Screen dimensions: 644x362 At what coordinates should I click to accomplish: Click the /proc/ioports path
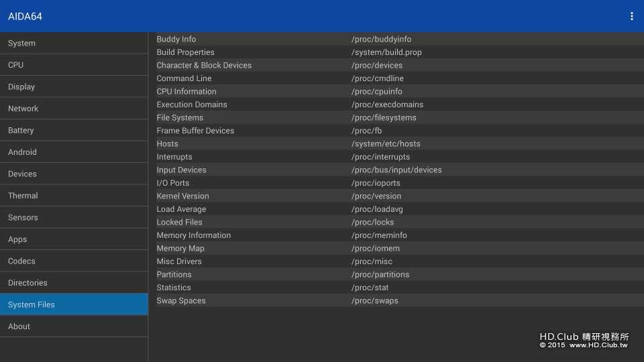point(376,182)
